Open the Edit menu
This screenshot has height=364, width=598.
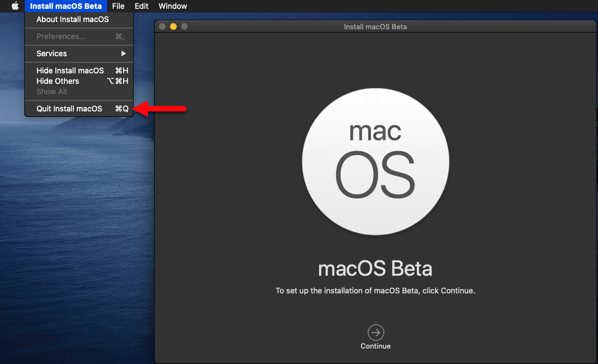[141, 6]
